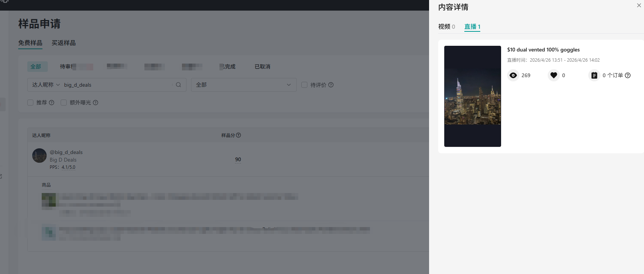Click the sample score 90
644x274 pixels.
pos(238,159)
